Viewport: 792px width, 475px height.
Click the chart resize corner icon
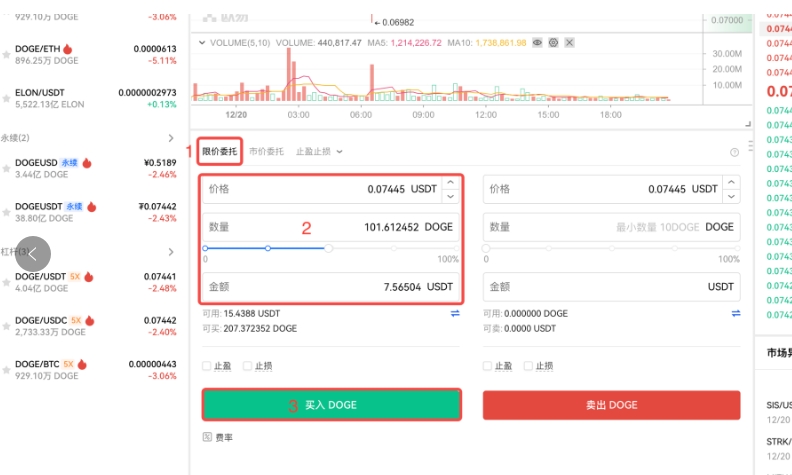[x=748, y=124]
